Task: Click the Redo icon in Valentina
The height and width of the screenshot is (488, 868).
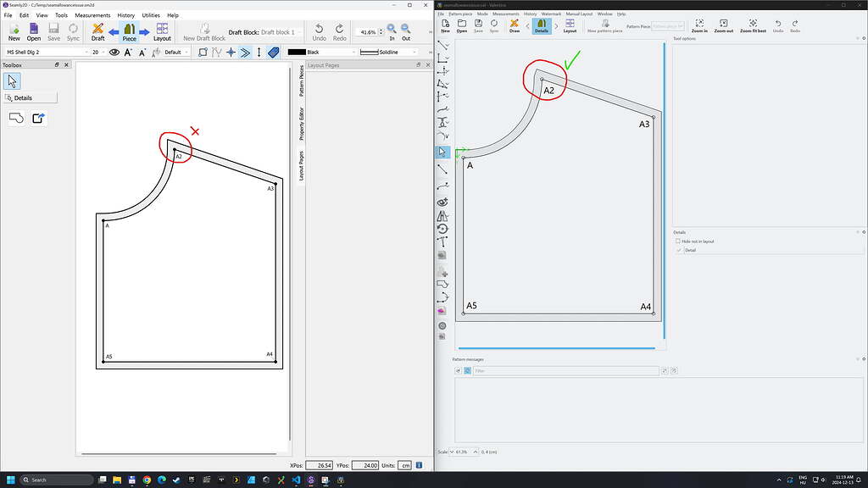Action: [795, 25]
